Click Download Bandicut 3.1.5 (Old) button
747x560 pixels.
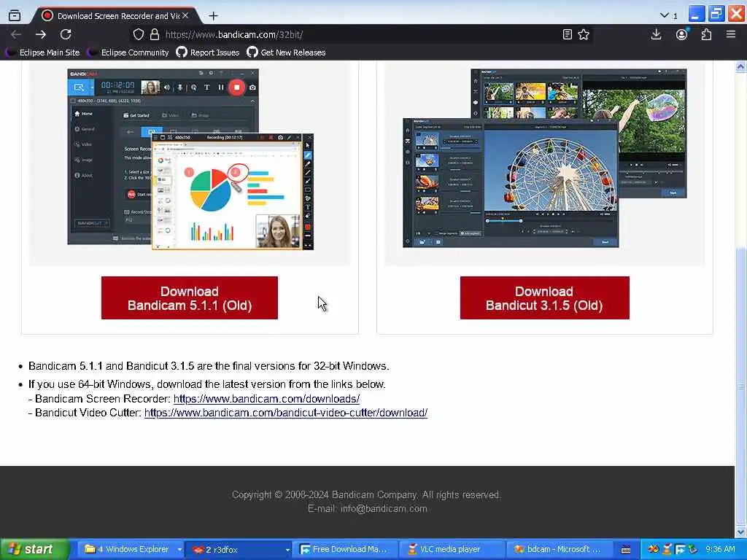(x=544, y=298)
